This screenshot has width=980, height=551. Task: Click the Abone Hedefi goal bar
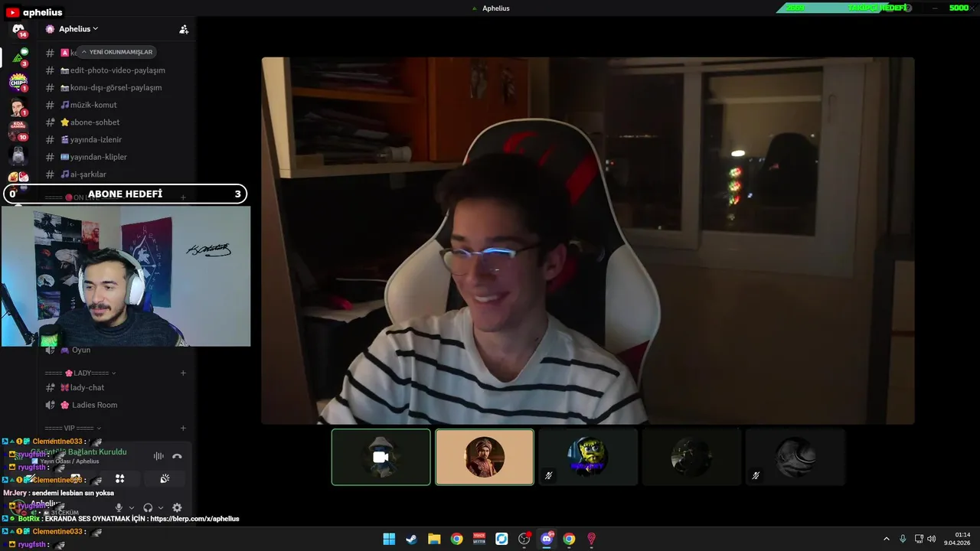[126, 194]
